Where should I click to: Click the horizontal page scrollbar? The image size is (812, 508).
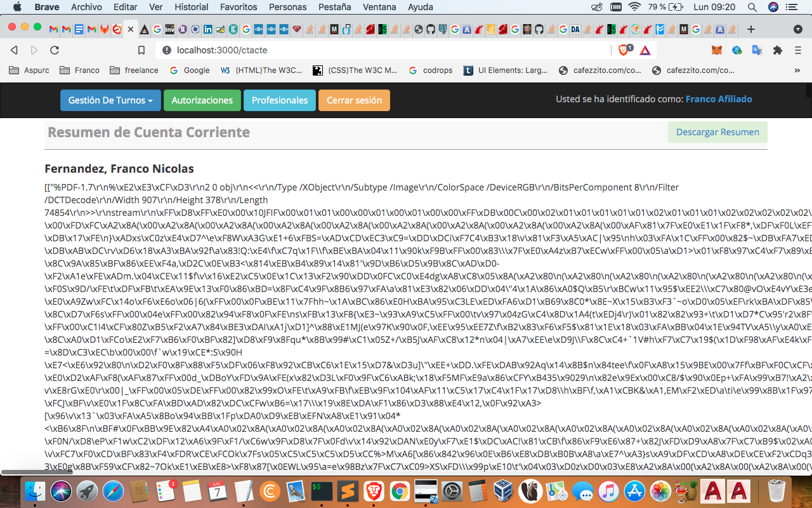pyautogui.click(x=37, y=472)
